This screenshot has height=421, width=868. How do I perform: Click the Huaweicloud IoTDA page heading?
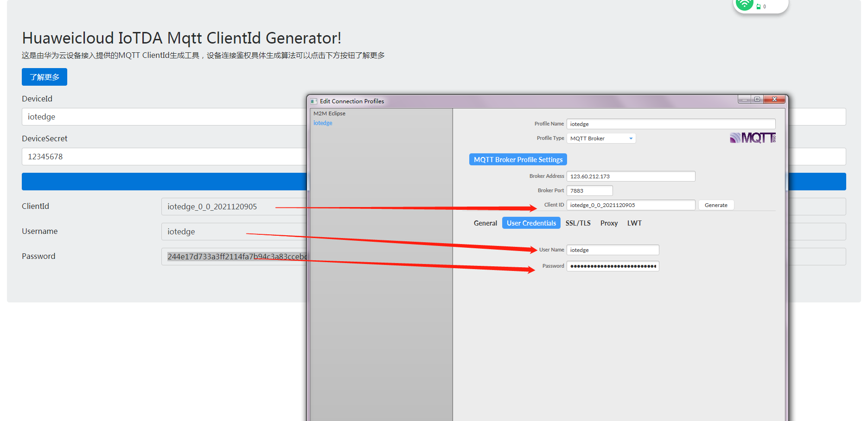(182, 38)
